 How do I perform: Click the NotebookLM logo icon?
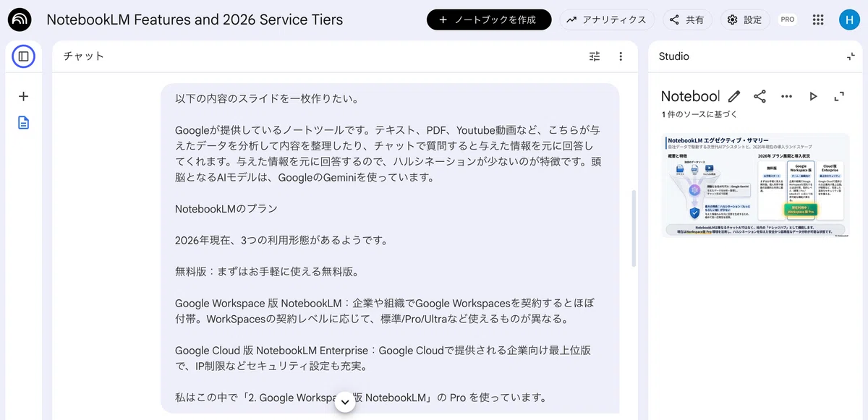20,20
